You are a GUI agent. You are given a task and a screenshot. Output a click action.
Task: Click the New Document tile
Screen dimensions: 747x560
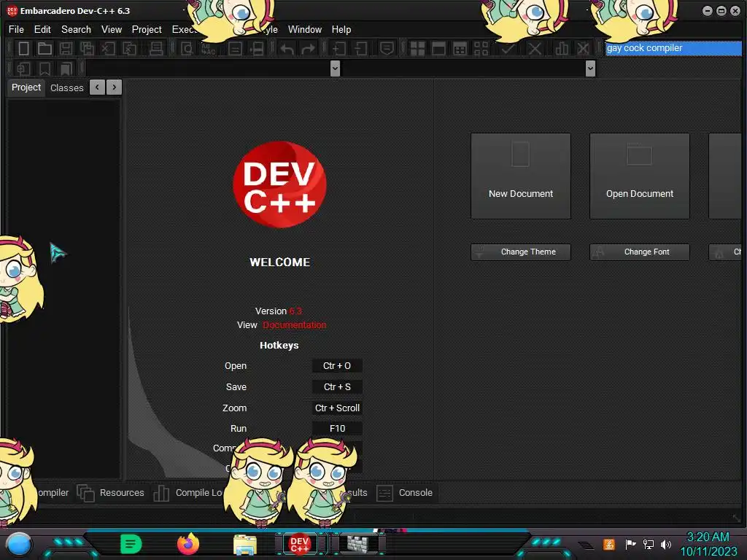(521, 176)
